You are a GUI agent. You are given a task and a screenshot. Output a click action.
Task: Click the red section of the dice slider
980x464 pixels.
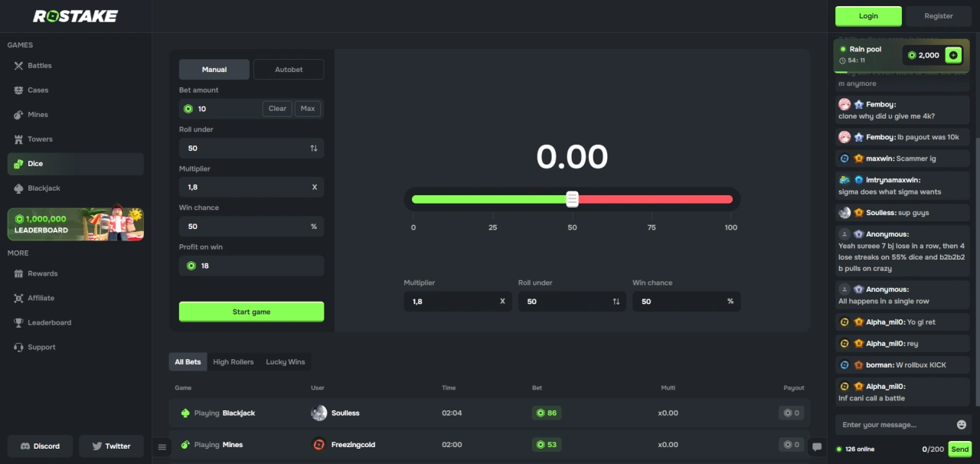coord(655,199)
